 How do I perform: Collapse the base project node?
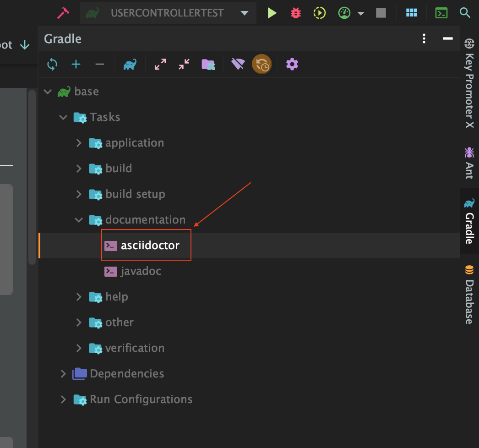48,92
